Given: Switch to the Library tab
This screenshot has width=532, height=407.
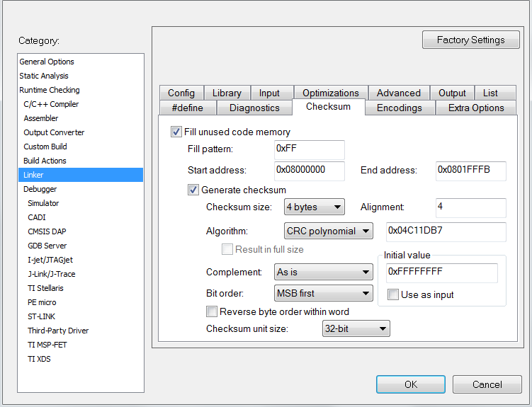Looking at the screenshot, I should tap(227, 93).
